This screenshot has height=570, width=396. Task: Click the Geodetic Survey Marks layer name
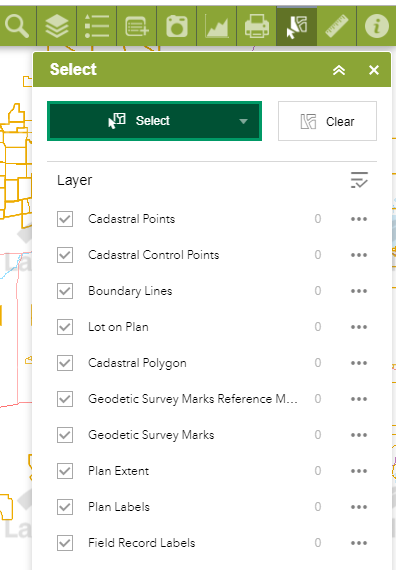pyautogui.click(x=151, y=435)
